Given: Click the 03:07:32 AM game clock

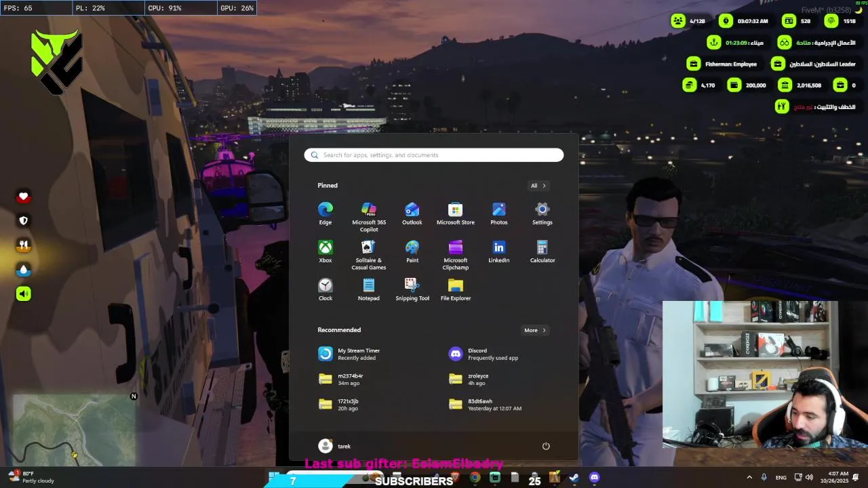Looking at the screenshot, I should (753, 21).
